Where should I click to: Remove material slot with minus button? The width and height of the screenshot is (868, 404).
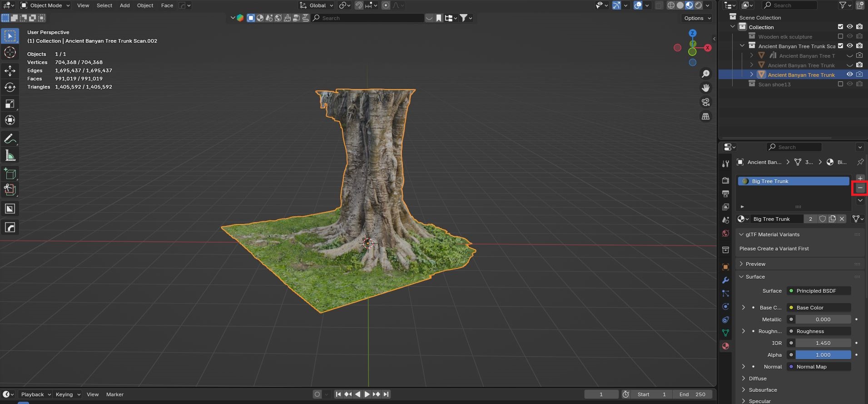[x=860, y=188]
